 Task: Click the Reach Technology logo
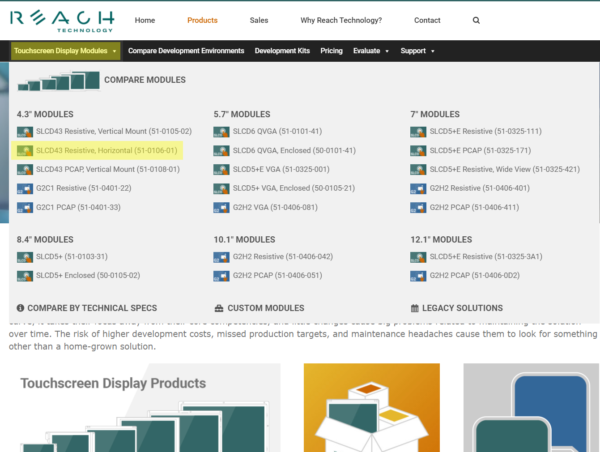62,21
